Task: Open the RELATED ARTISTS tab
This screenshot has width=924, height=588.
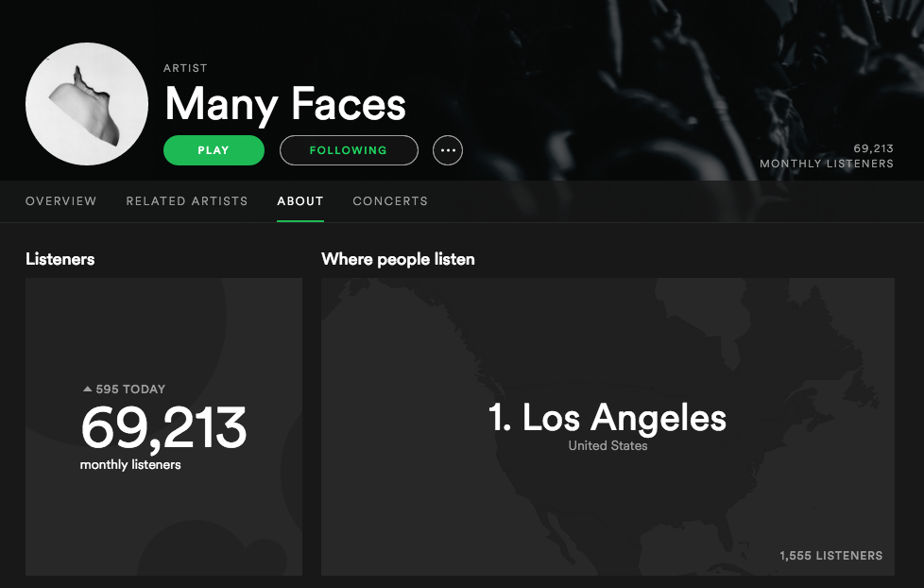Action: click(x=187, y=201)
